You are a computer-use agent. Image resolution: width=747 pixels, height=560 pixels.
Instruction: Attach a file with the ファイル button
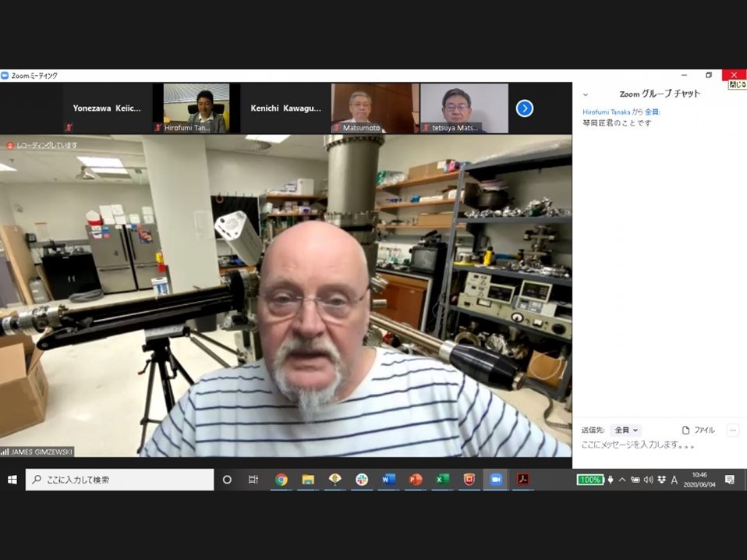[x=699, y=430]
